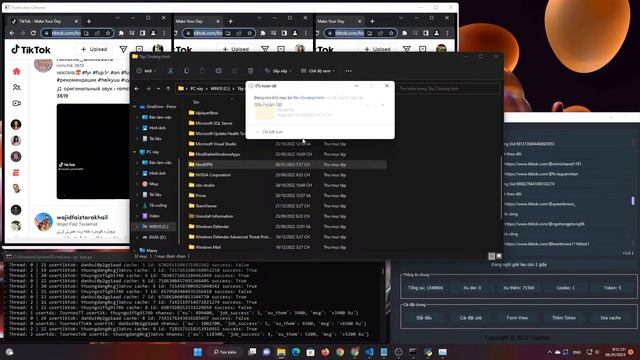The image size is (640, 360).
Task: Open wajidfaiztarakhail TikTok profile name
Action: [x=82, y=217]
